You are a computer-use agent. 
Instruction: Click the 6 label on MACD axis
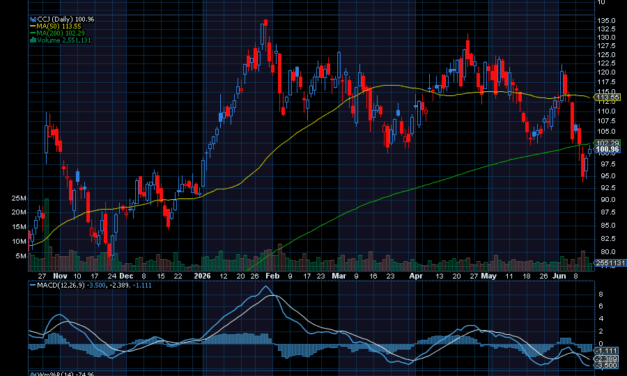(600, 306)
